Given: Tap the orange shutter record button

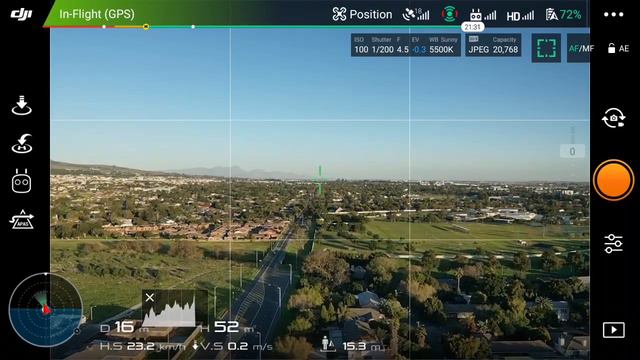Looking at the screenshot, I should (x=613, y=180).
